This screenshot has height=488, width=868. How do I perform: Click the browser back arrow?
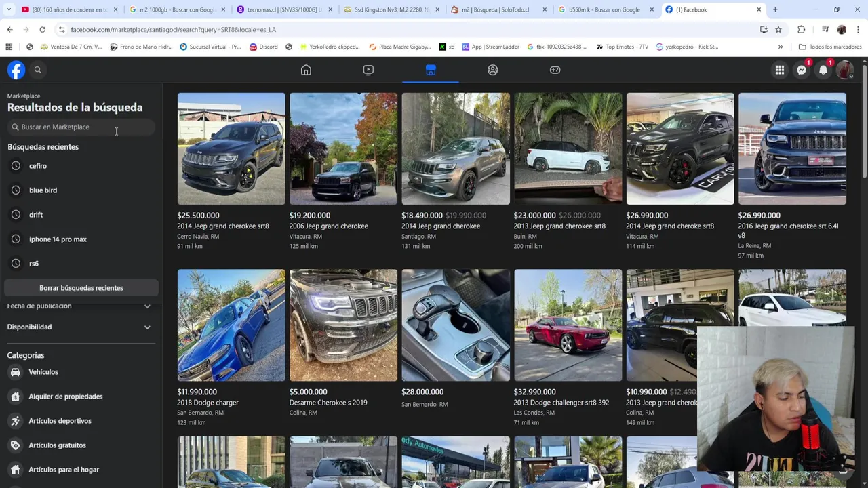point(9,30)
